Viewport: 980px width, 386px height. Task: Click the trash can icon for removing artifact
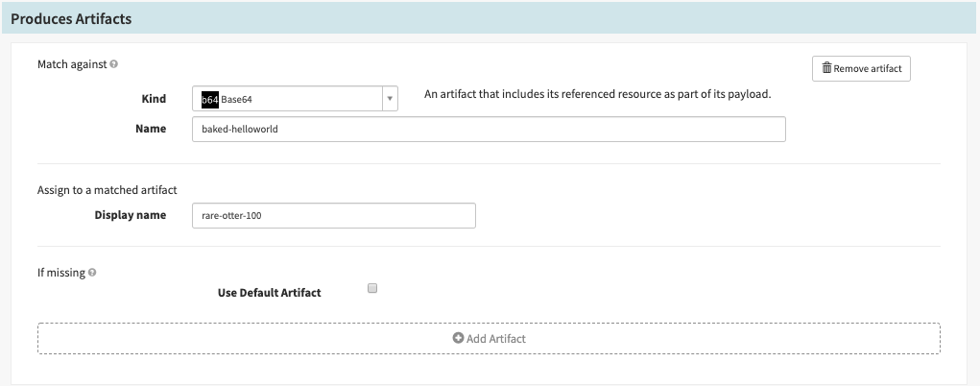[826, 69]
